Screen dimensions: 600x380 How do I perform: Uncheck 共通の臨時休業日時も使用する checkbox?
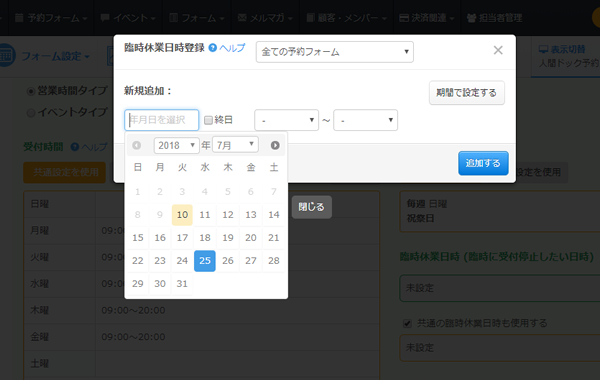point(407,323)
